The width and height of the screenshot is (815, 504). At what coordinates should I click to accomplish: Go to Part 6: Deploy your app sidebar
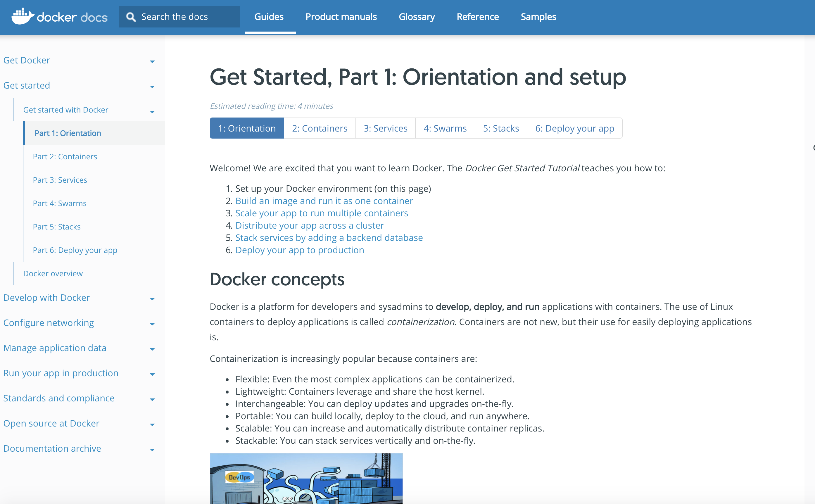[75, 250]
